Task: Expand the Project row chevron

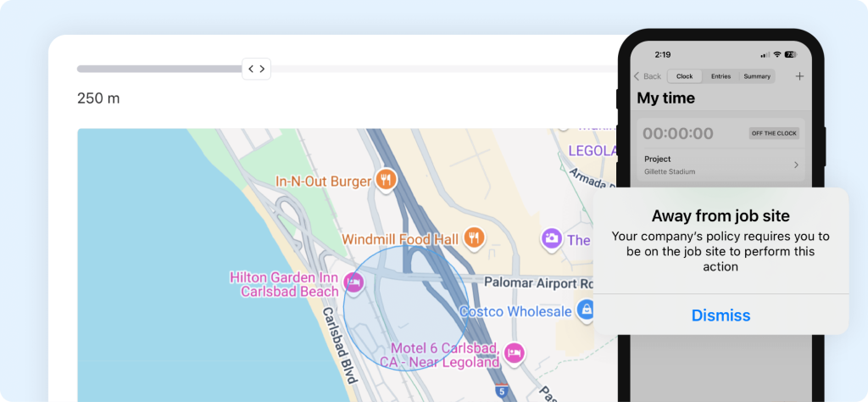Action: click(796, 165)
